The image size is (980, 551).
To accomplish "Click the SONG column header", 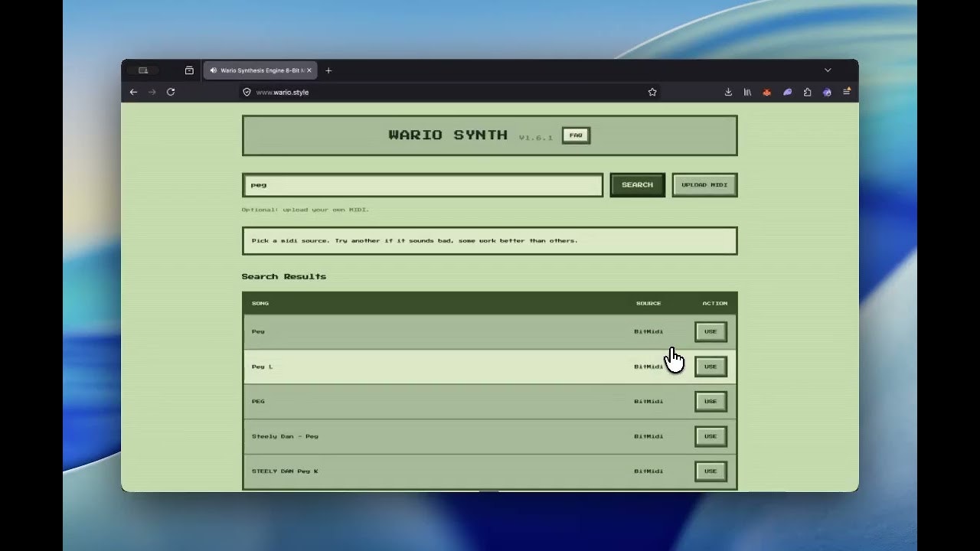I will click(260, 303).
